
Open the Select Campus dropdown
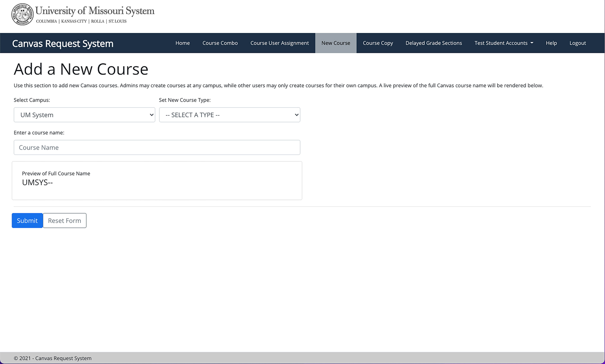84,115
